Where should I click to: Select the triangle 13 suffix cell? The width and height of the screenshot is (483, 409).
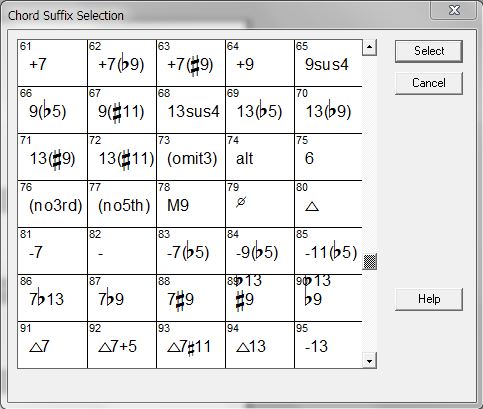click(260, 345)
